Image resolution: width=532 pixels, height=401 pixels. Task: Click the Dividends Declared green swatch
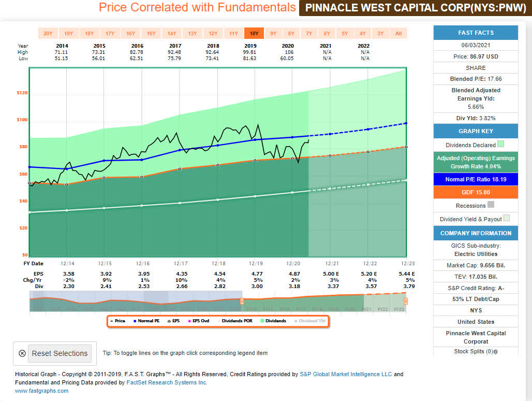point(500,144)
